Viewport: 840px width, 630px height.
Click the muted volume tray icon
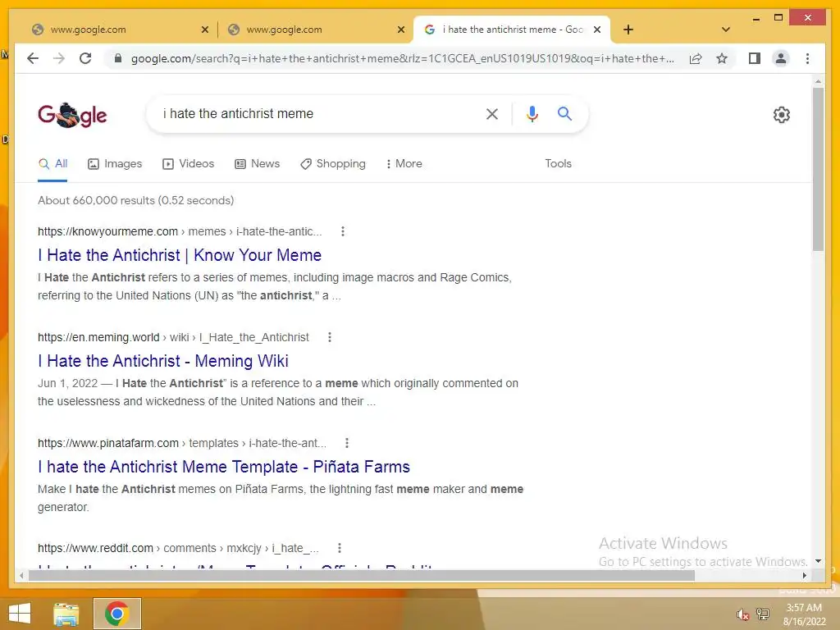(742, 614)
